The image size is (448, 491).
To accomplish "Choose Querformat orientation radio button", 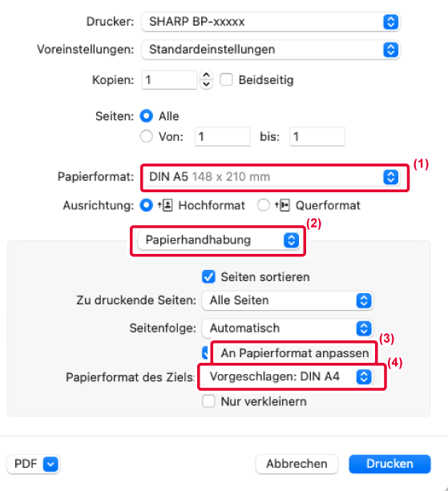I will coord(263,205).
